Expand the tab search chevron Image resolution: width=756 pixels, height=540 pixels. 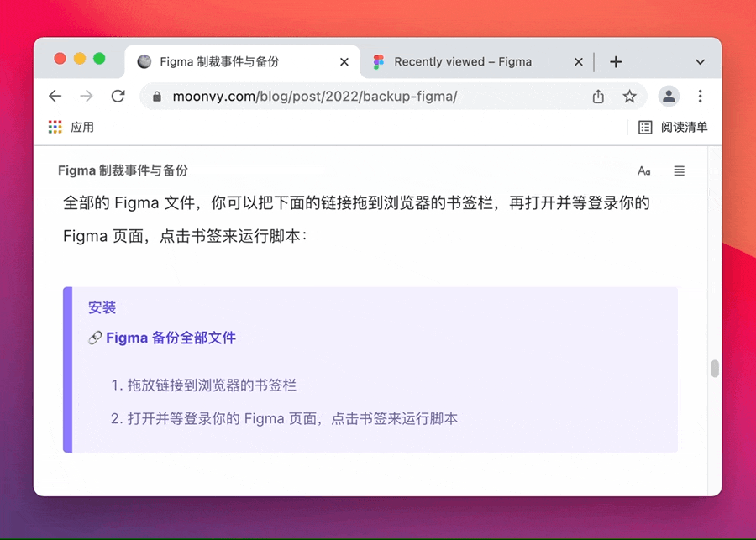point(700,61)
